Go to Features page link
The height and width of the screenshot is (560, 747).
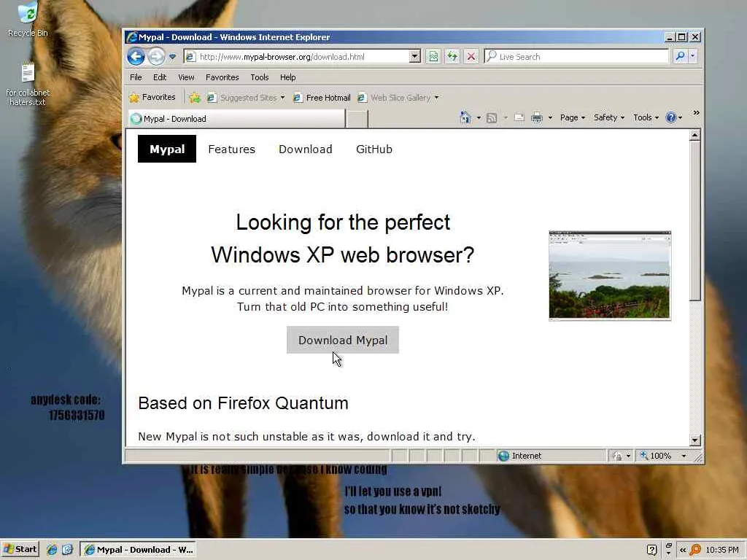[x=231, y=149]
